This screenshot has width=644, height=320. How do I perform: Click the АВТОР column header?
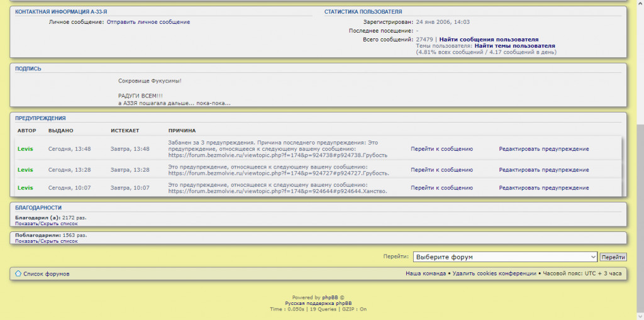point(26,131)
